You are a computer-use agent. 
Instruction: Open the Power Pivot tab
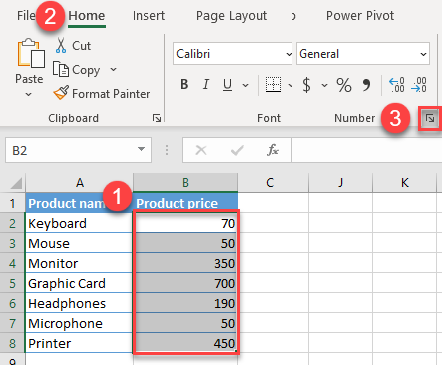(x=360, y=16)
